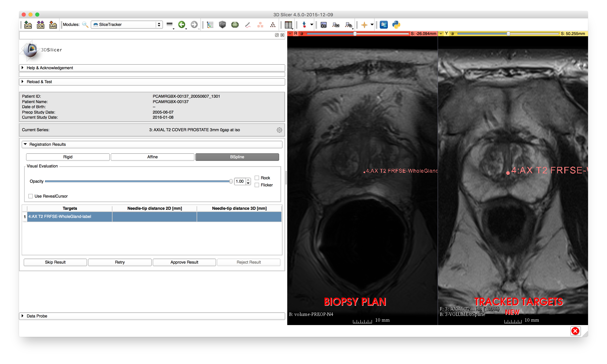Click the Approve Result button

(184, 262)
